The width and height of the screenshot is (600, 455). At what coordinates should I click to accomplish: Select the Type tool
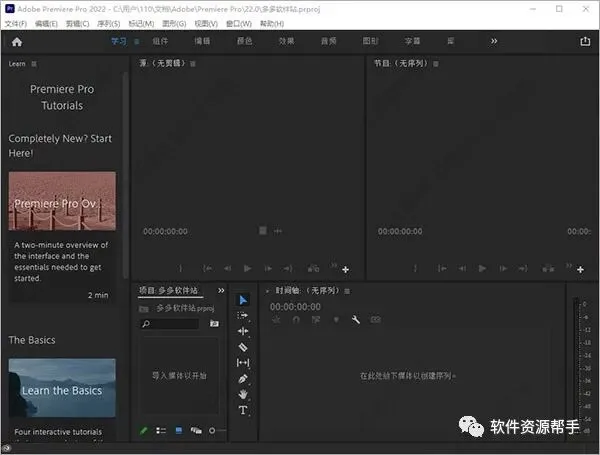[243, 410]
